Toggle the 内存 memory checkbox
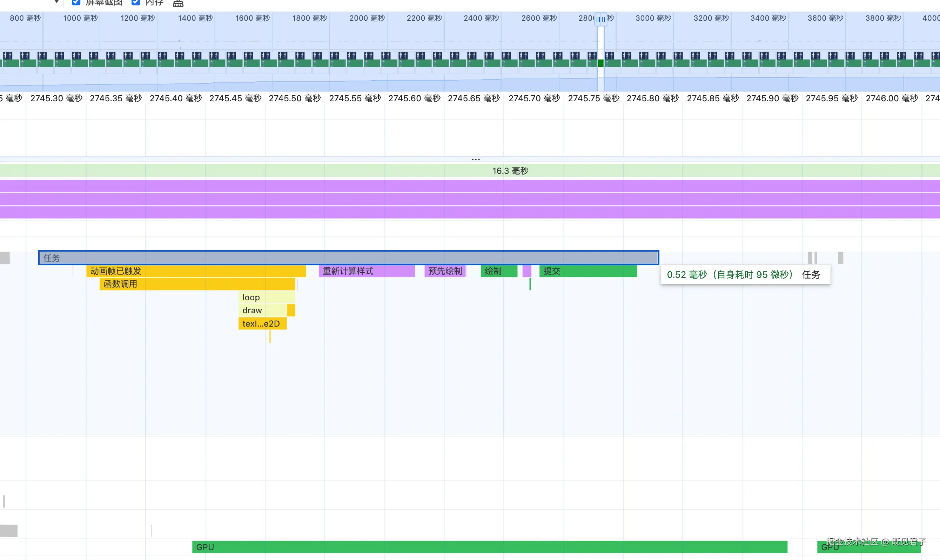940x560 pixels. 136,2
